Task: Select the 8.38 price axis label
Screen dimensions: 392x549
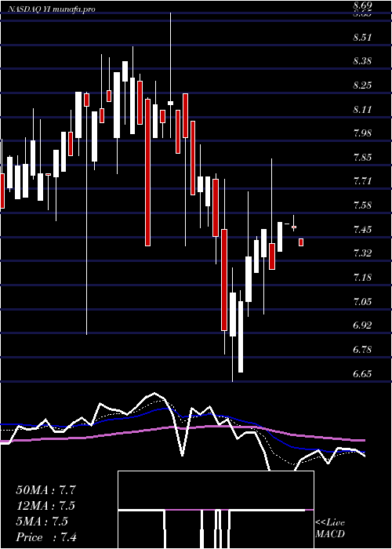Action: (x=362, y=61)
